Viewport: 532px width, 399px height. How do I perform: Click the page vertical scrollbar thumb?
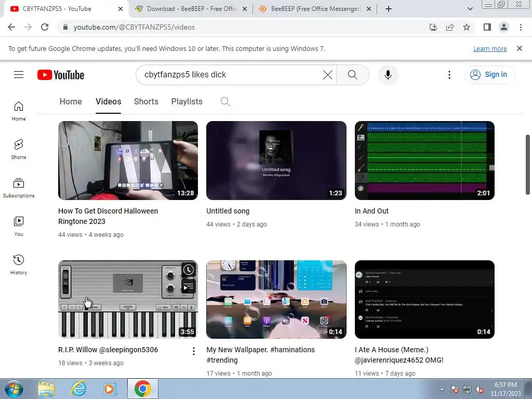(x=528, y=165)
